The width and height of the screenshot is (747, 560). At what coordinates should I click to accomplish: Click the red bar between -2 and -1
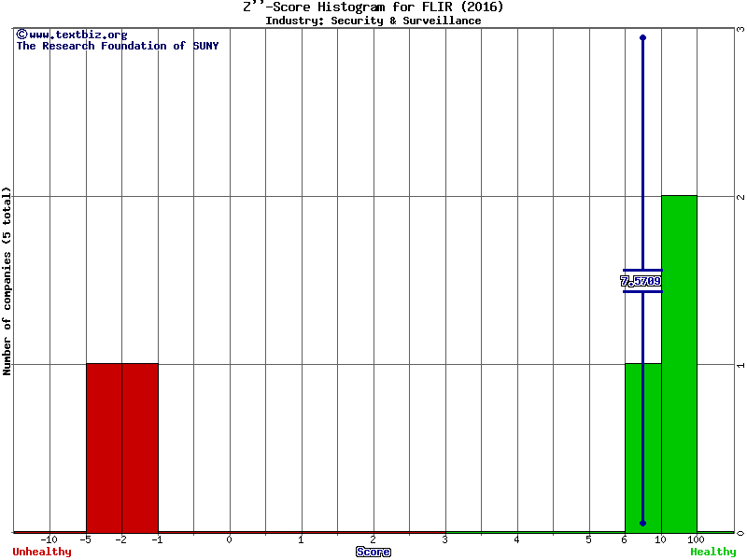tap(140, 447)
